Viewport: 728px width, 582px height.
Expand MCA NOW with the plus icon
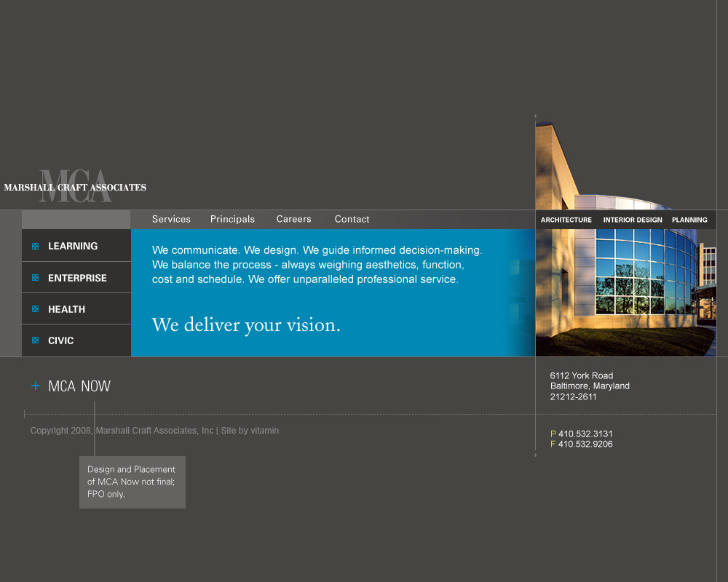coord(36,386)
